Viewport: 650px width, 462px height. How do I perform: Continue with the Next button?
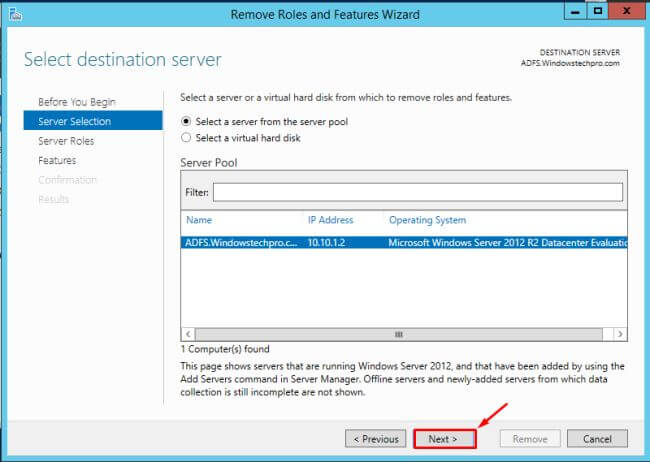444,439
